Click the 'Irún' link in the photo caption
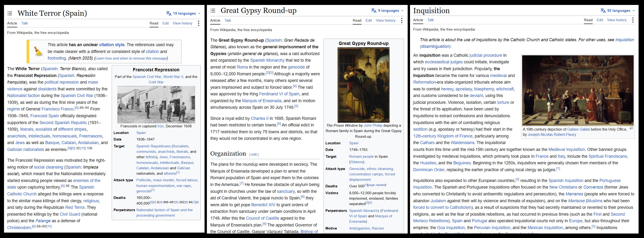The image size is (644, 238). click(160, 126)
